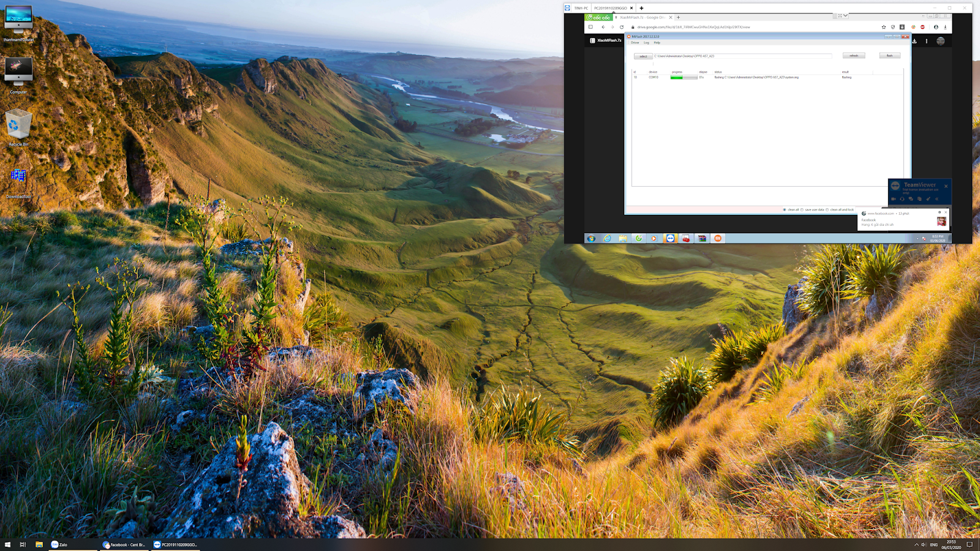Image resolution: width=980 pixels, height=551 pixels.
Task: Close the Facebook notification popup
Action: pyautogui.click(x=946, y=212)
